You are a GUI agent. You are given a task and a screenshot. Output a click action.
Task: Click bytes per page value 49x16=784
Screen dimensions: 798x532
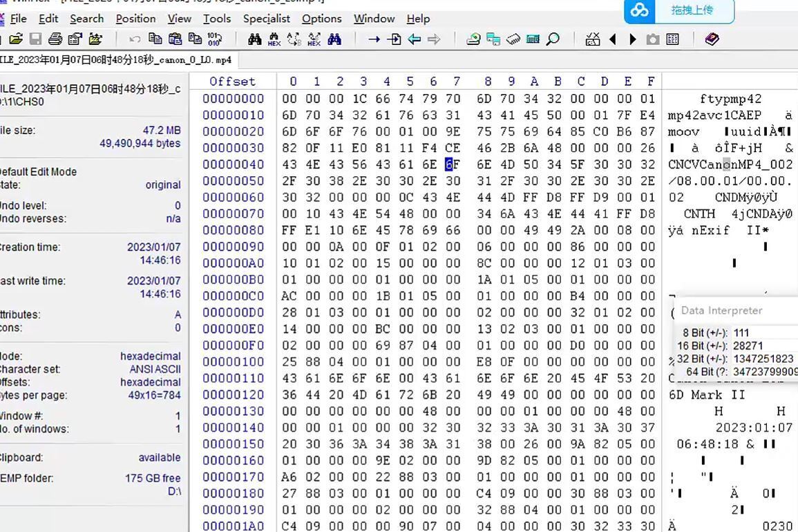tap(155, 395)
